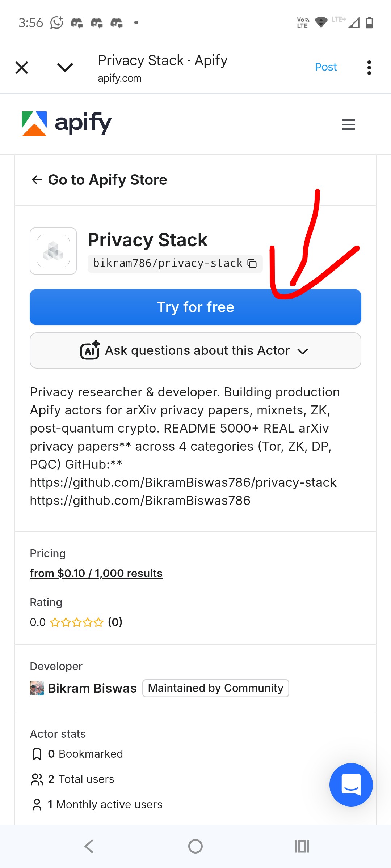391x868 pixels.
Task: Bookmark this actor via bookmark icon
Action: point(37,754)
